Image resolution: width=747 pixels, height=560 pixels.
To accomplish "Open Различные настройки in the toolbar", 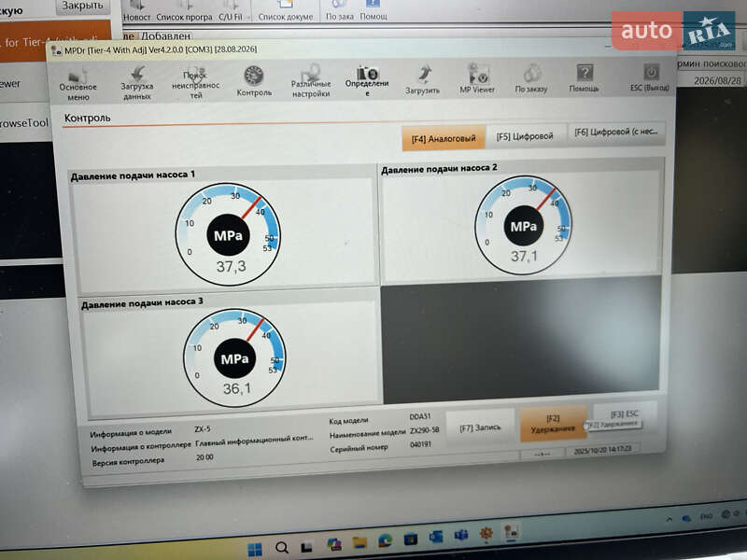I will click(311, 80).
